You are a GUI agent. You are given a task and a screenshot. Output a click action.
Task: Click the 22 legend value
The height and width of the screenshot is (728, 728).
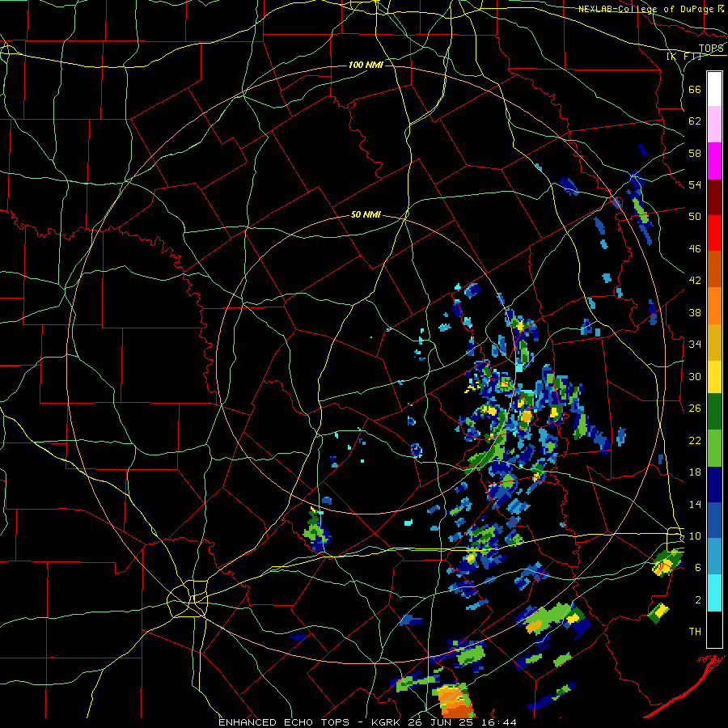pyautogui.click(x=695, y=440)
